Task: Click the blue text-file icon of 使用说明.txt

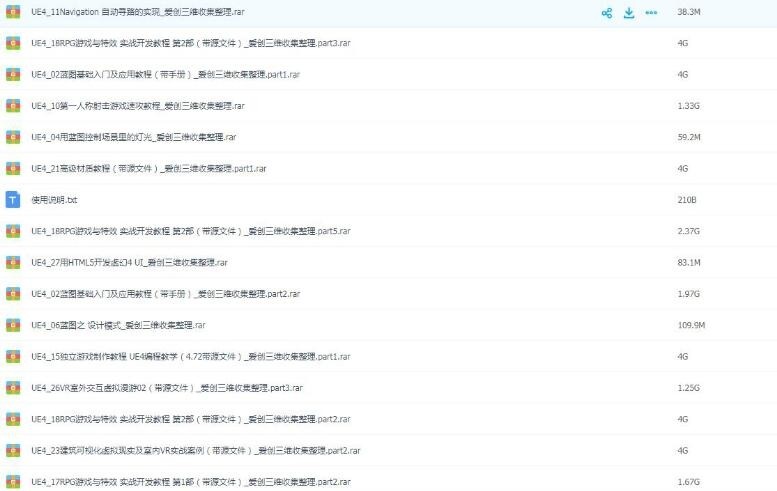Action: pos(13,200)
